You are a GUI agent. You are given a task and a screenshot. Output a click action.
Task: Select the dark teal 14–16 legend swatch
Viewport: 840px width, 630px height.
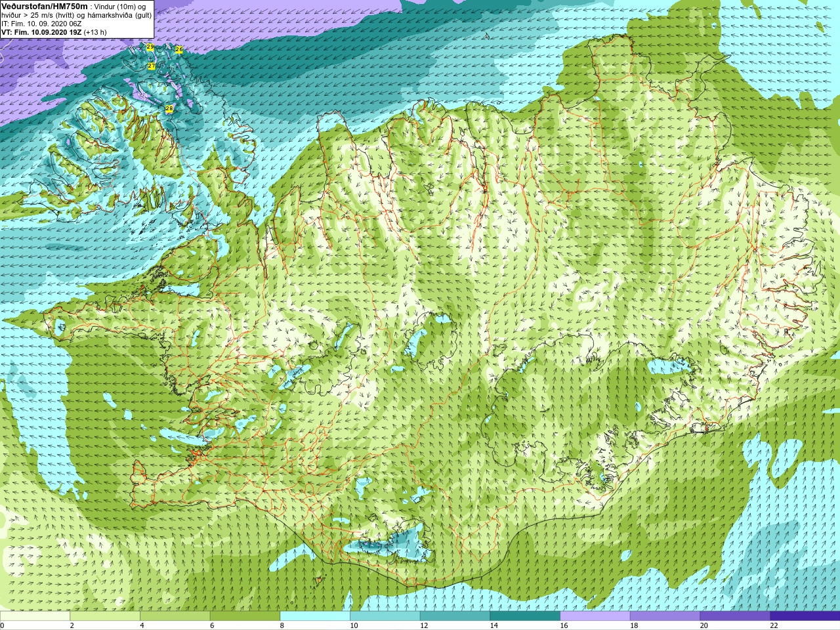pyautogui.click(x=525, y=616)
